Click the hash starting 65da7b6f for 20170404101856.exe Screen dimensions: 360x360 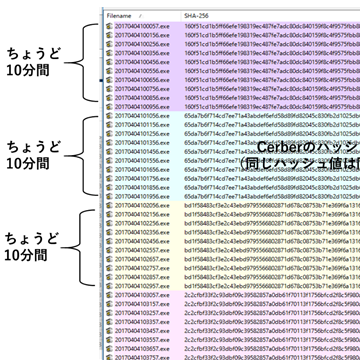(272, 187)
